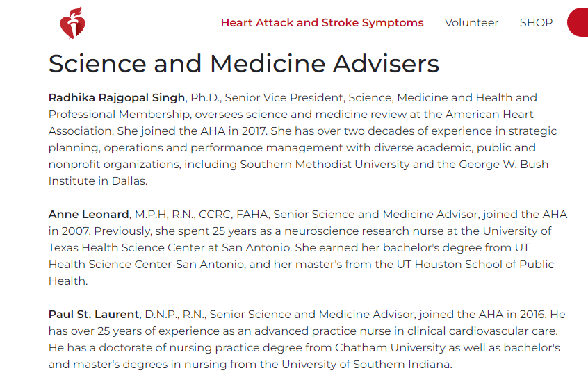Go to the Volunteer page
Screen dimensions: 588x382
pyautogui.click(x=471, y=23)
